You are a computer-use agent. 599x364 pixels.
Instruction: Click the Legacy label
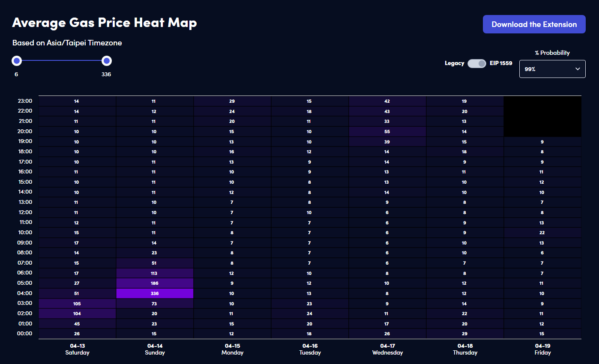point(454,63)
